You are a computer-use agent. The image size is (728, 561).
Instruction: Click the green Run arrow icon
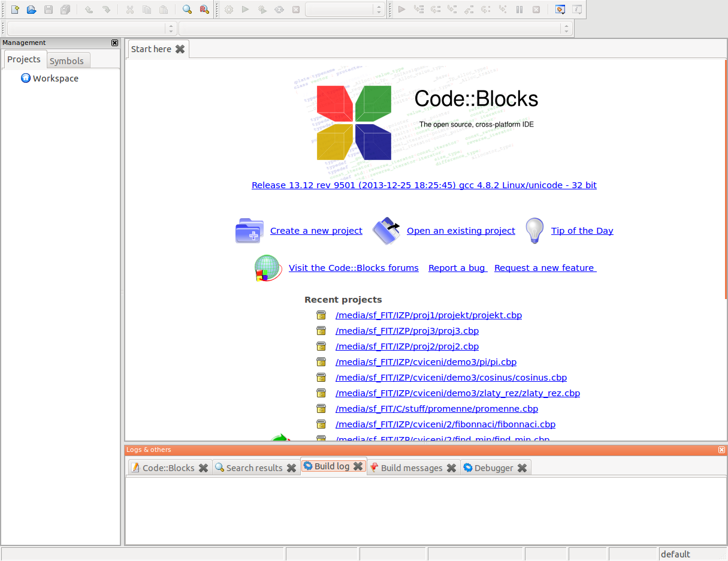coord(245,10)
